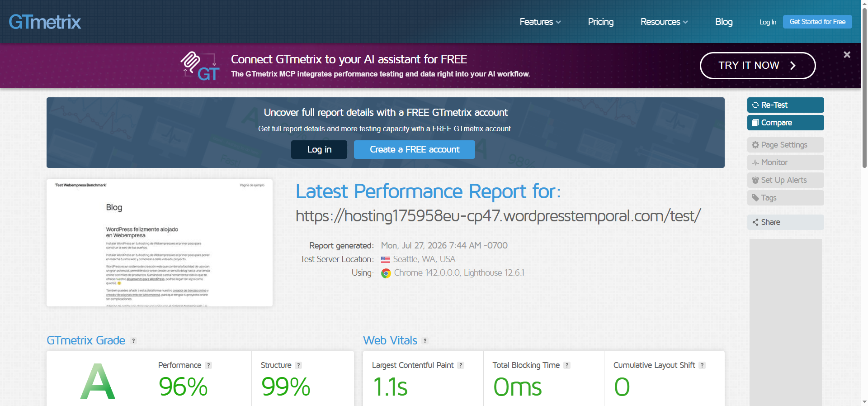Viewport: 868px width, 406px height.
Task: Click the help icon beside Web Vitals
Action: (425, 341)
